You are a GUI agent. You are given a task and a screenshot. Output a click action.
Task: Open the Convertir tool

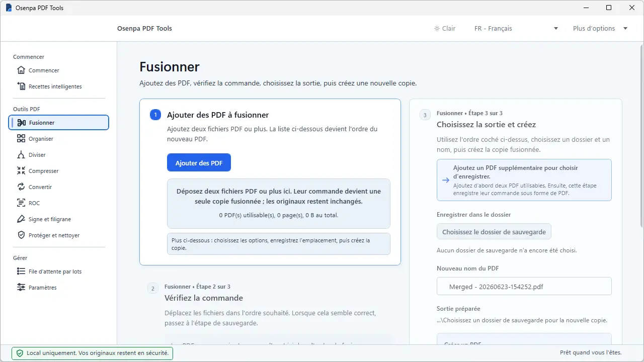59,187
